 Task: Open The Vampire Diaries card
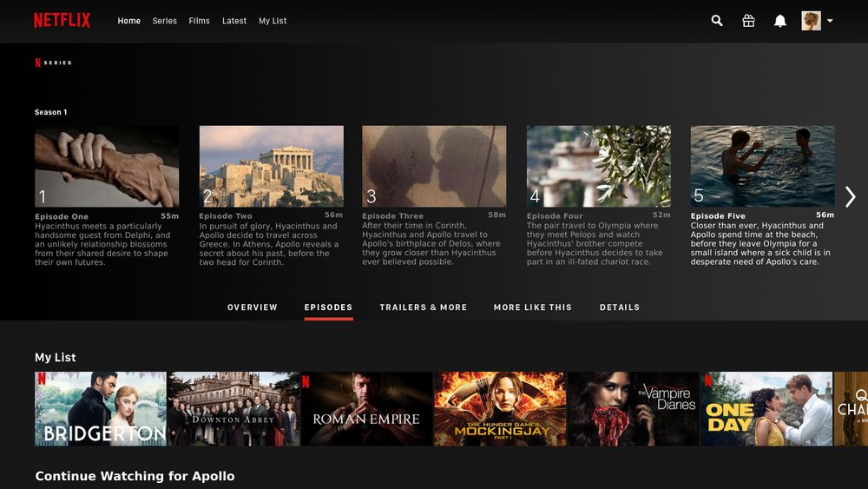click(x=634, y=409)
